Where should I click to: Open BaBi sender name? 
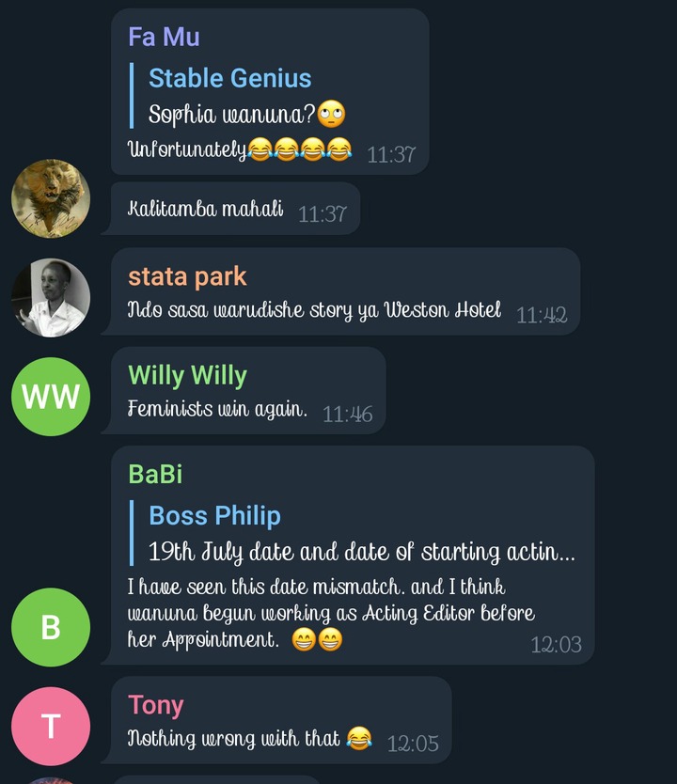(155, 474)
